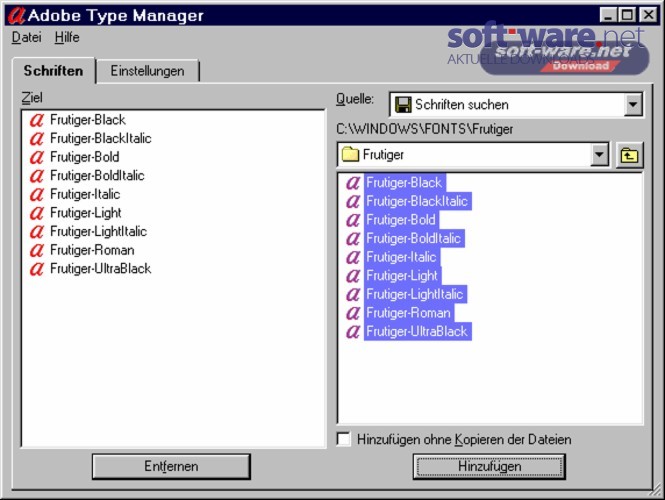Select Frutiger-Roman text in Ziel list
This screenshot has width=665, height=500.
[92, 250]
